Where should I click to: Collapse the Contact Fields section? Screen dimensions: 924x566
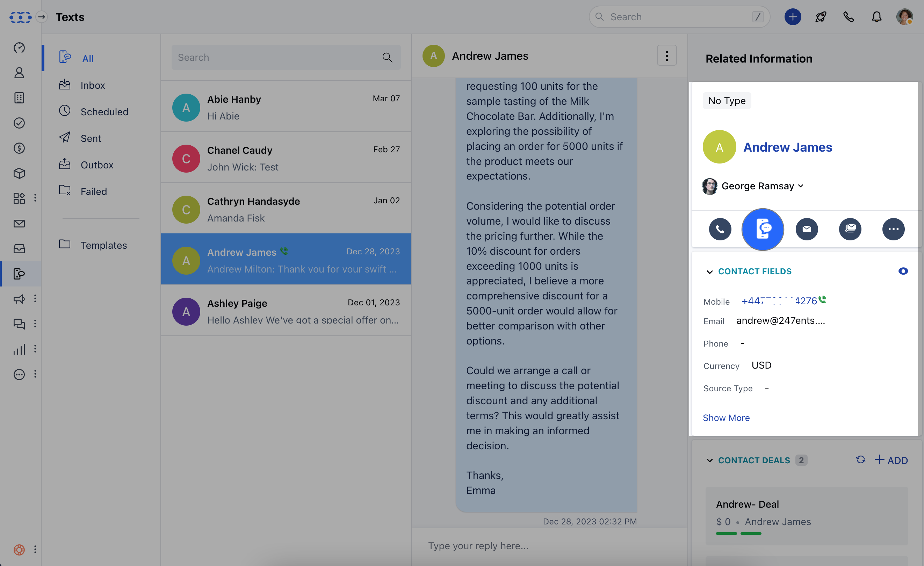[x=709, y=272]
